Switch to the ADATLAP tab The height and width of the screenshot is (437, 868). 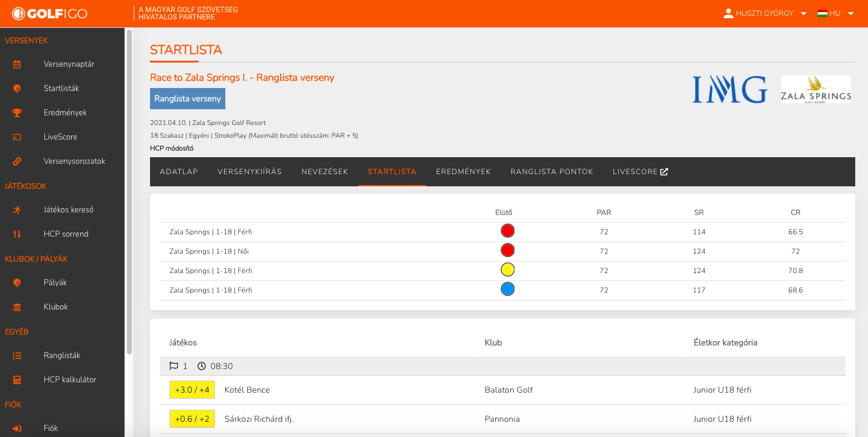(179, 172)
